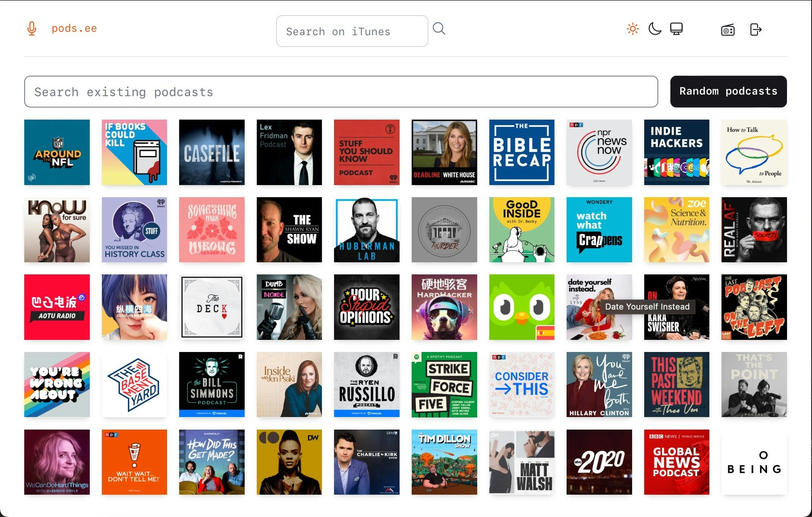Open The Bible Recap podcast cover

(522, 153)
